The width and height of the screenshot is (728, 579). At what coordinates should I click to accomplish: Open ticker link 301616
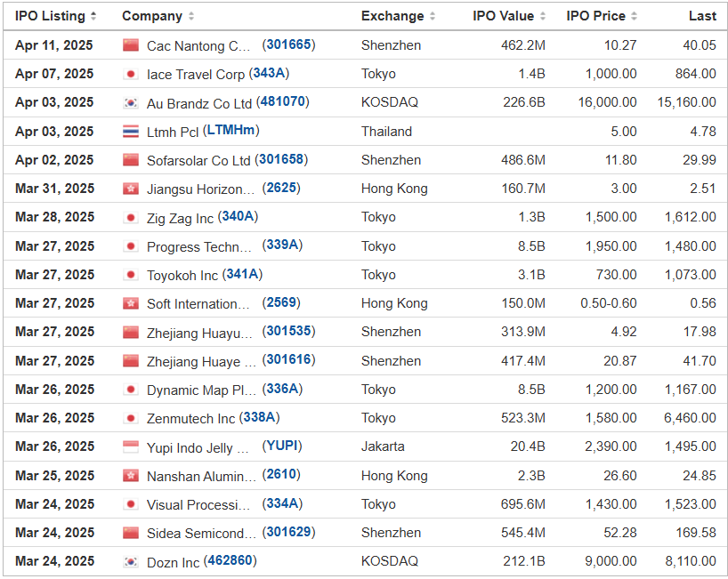tap(288, 359)
